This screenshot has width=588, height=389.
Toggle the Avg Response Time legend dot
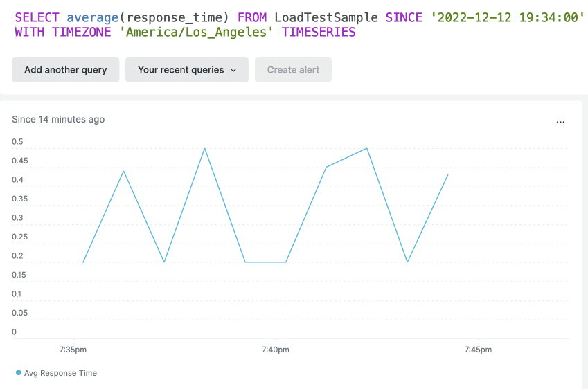(x=19, y=372)
